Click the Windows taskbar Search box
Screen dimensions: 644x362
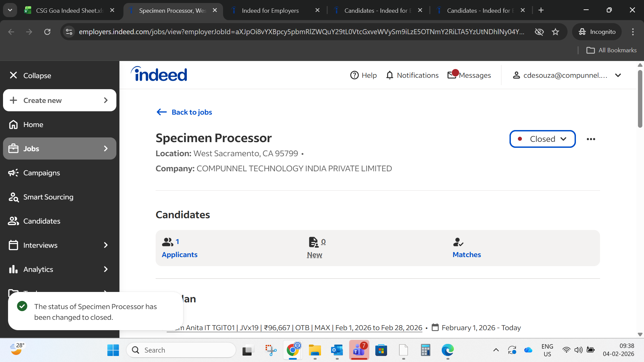point(181,350)
